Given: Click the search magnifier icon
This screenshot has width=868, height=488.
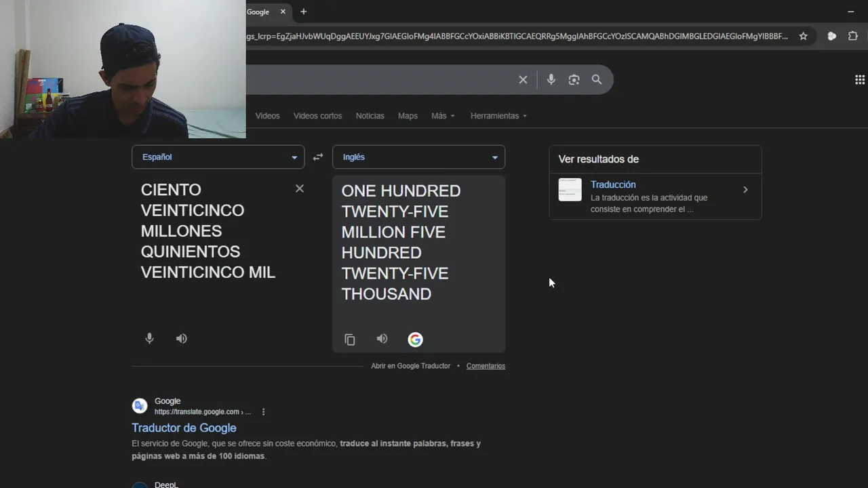Looking at the screenshot, I should 597,79.
